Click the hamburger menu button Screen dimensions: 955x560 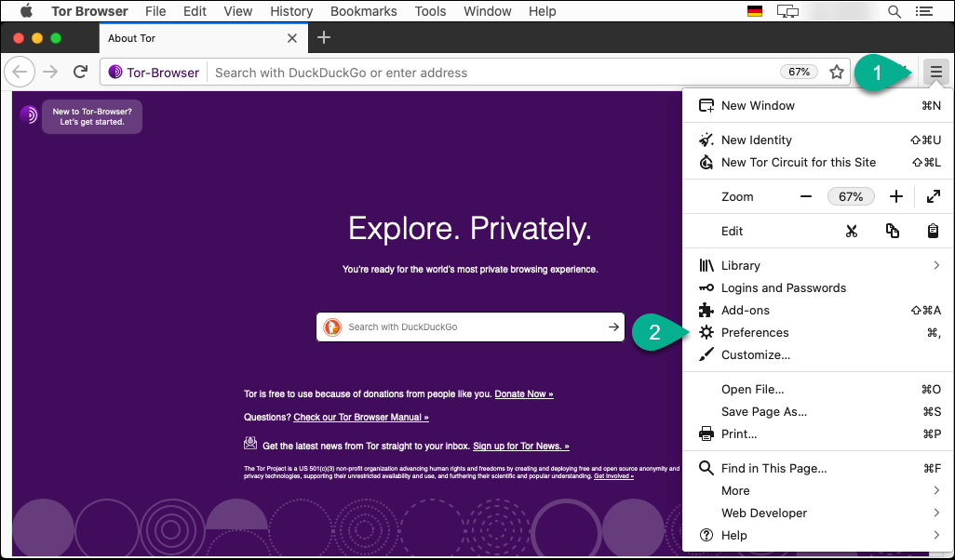(x=935, y=72)
